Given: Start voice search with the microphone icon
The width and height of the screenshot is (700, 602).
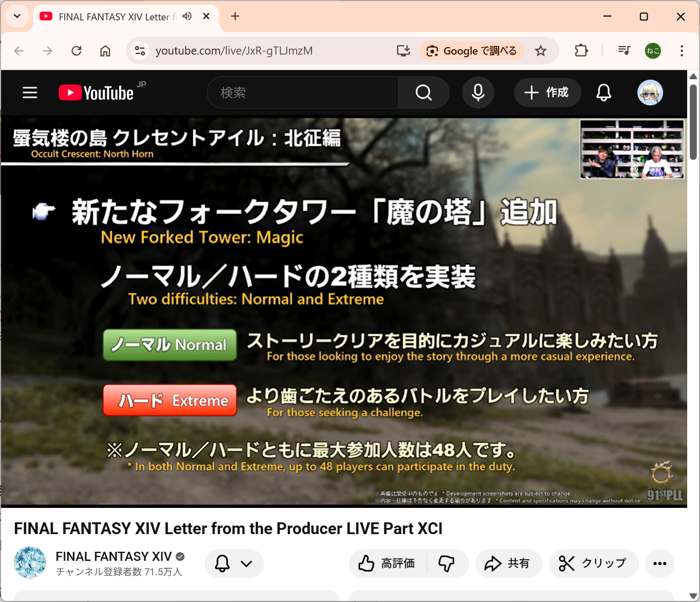Looking at the screenshot, I should pyautogui.click(x=478, y=92).
